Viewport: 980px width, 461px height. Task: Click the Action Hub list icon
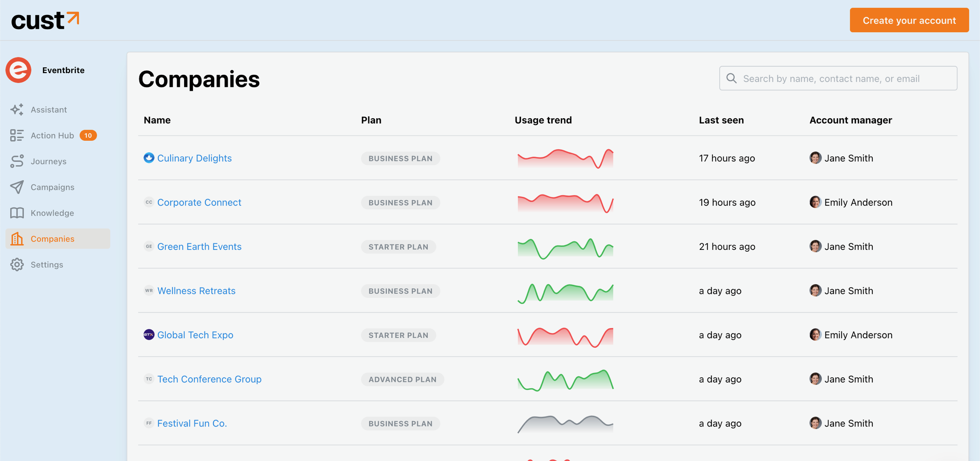point(17,135)
